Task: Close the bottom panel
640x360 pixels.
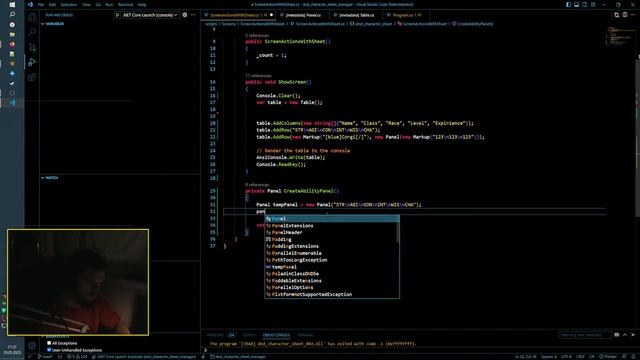Action: [633, 335]
